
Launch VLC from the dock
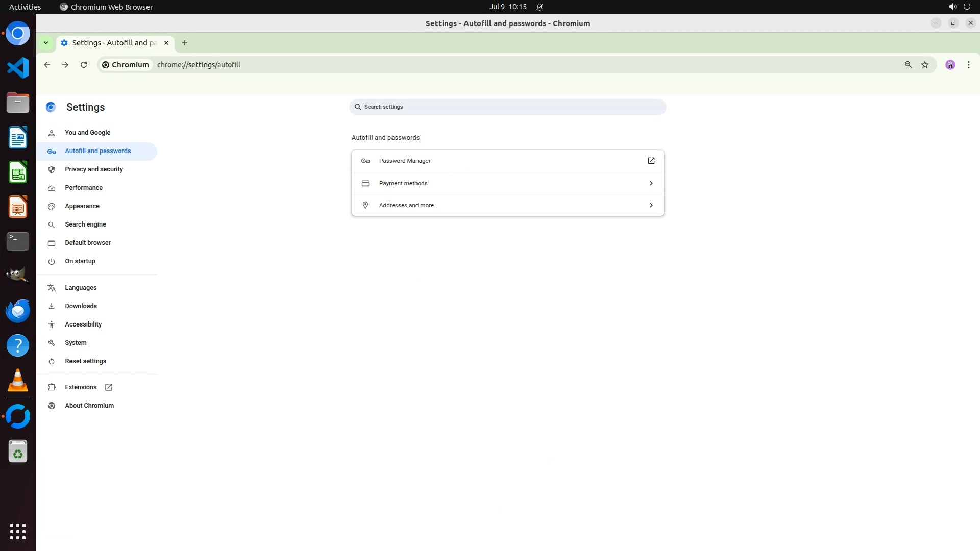[18, 380]
